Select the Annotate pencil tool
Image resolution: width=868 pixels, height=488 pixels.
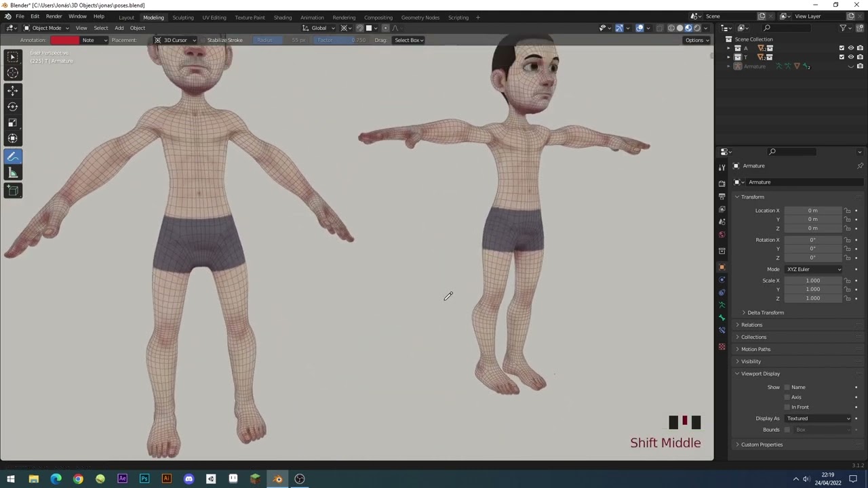[12, 157]
